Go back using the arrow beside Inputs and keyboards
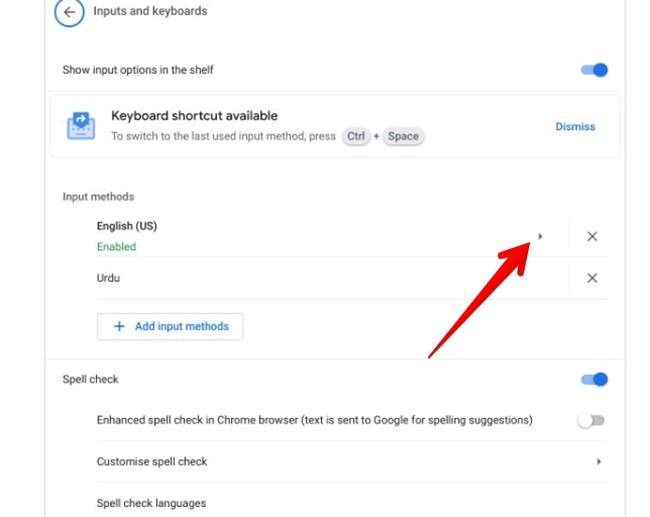Viewport: 650px width, 517px height. [69, 12]
